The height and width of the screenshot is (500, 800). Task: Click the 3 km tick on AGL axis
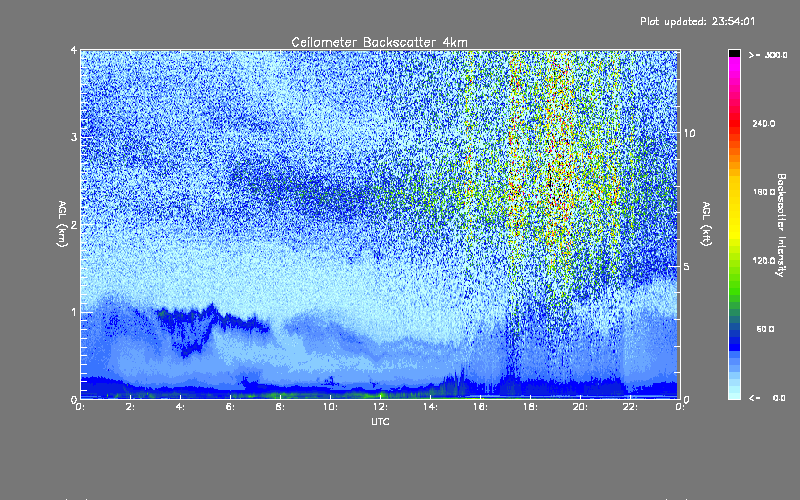pos(74,137)
